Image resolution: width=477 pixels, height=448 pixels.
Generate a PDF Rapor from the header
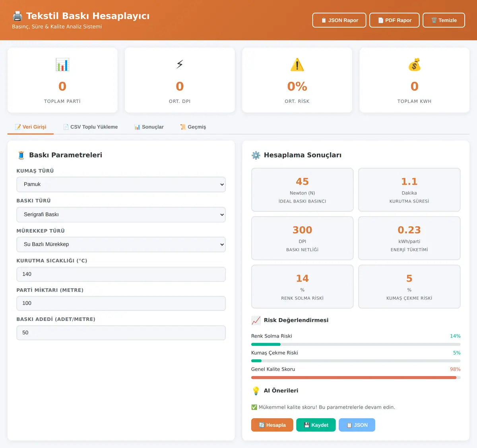click(394, 20)
